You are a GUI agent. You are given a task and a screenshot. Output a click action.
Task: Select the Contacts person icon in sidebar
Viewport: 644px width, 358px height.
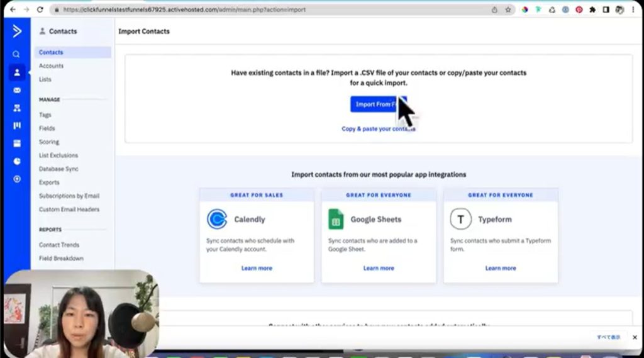click(x=17, y=72)
